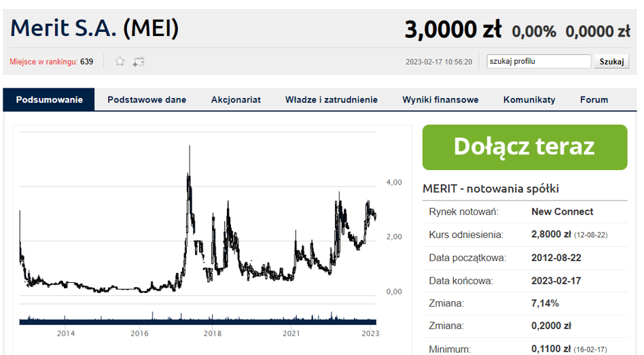The height and width of the screenshot is (355, 644).
Task: Click the Data początkowa label
Action: pyautogui.click(x=467, y=258)
